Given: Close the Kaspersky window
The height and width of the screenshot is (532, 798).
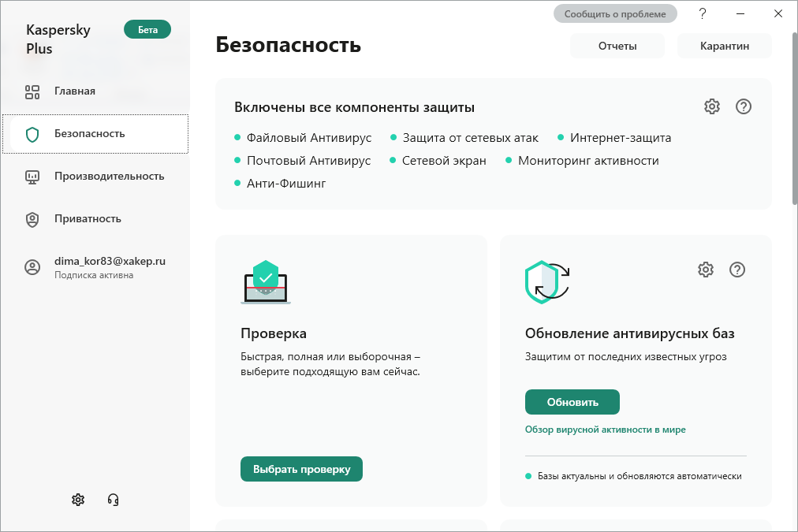Looking at the screenshot, I should point(778,13).
